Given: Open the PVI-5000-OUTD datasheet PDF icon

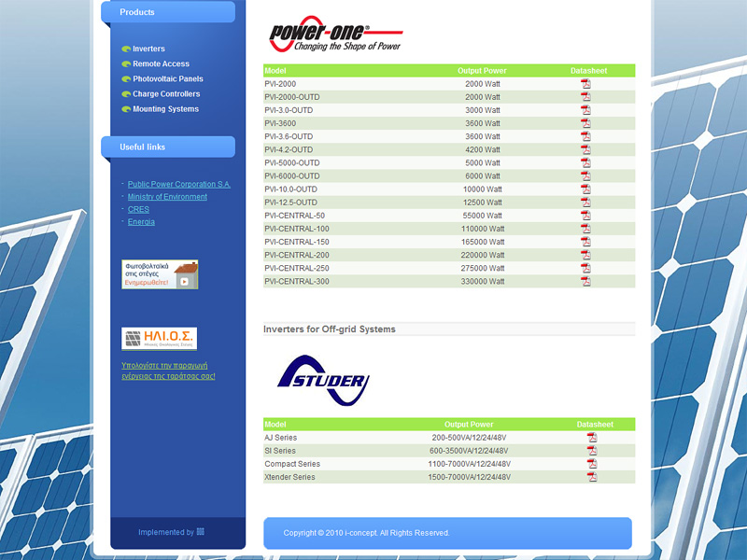Looking at the screenshot, I should (585, 162).
